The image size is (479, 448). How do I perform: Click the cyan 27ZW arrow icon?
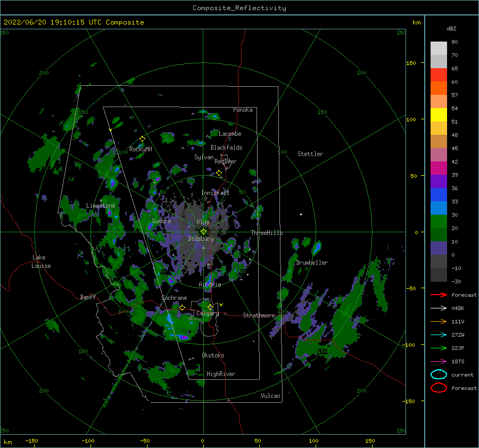[x=439, y=335]
